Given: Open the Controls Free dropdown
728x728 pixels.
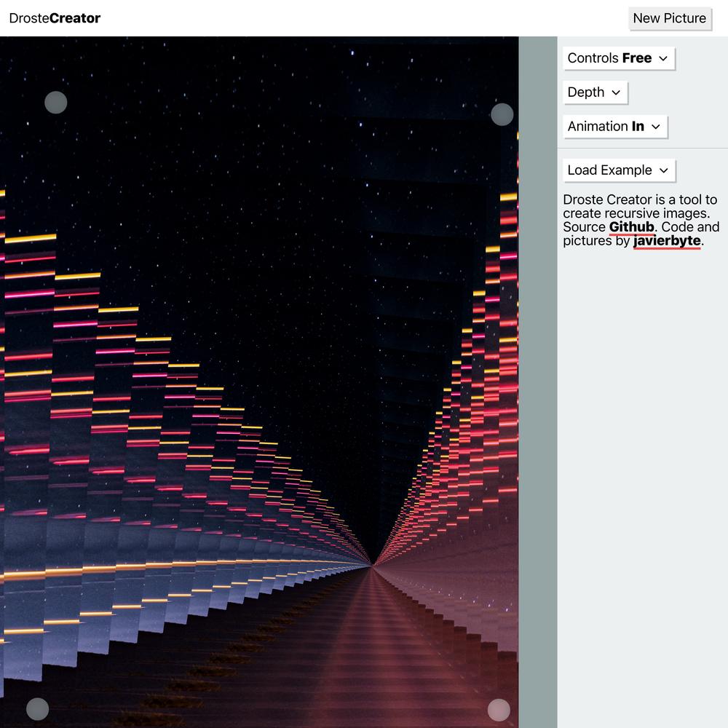Looking at the screenshot, I should click(618, 58).
